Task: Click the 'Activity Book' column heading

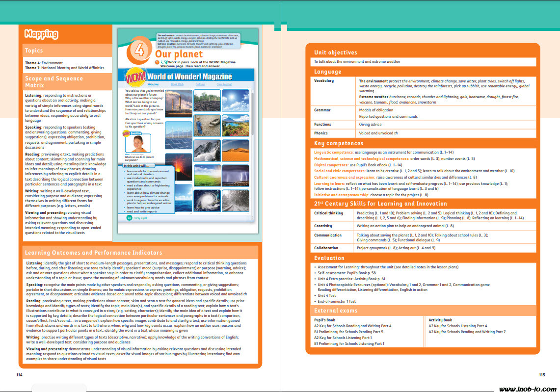Action: point(440,320)
